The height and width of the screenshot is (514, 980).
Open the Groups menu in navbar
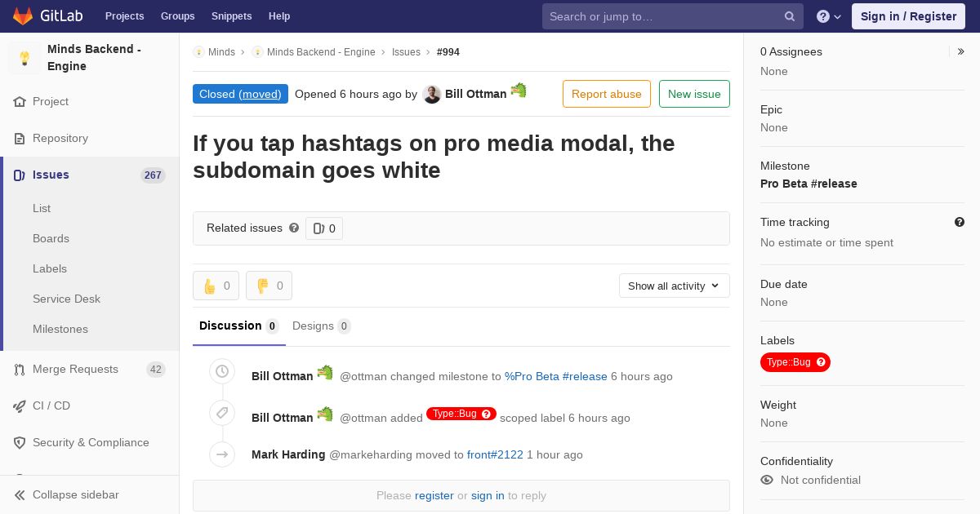click(x=178, y=16)
